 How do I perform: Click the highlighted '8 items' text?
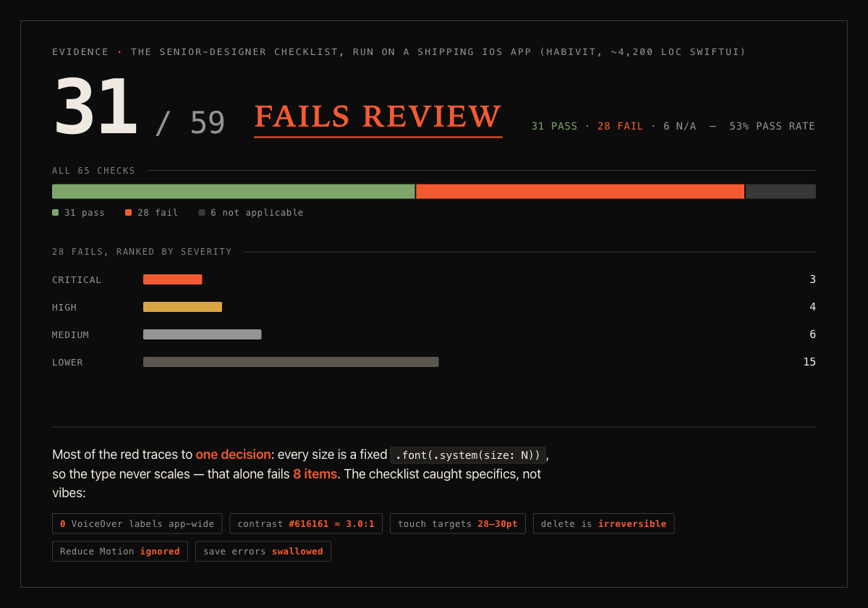[x=315, y=474]
